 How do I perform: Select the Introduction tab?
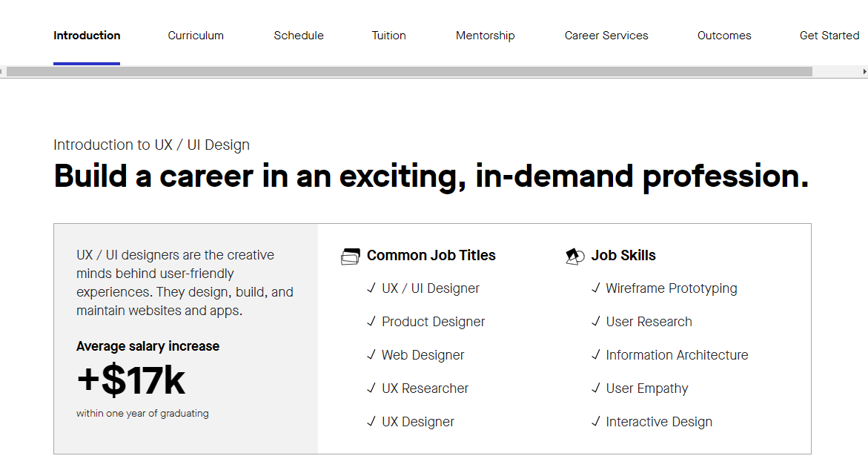tap(87, 35)
